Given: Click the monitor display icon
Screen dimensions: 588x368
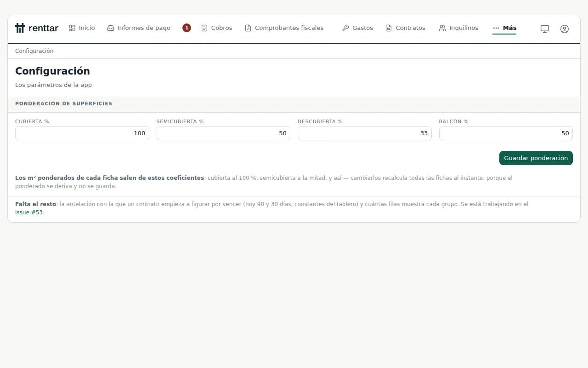Looking at the screenshot, I should 545,29.
